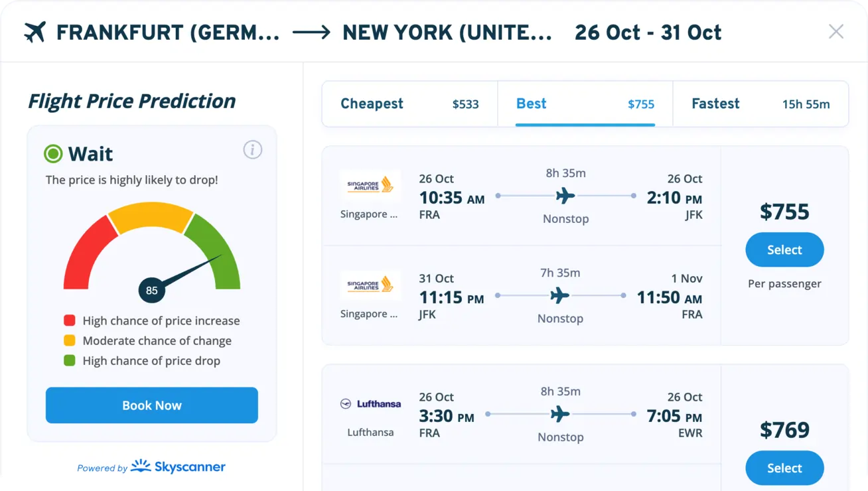Click Singapore Airlines logo on outbound flight
The height and width of the screenshot is (491, 868).
pos(370,186)
